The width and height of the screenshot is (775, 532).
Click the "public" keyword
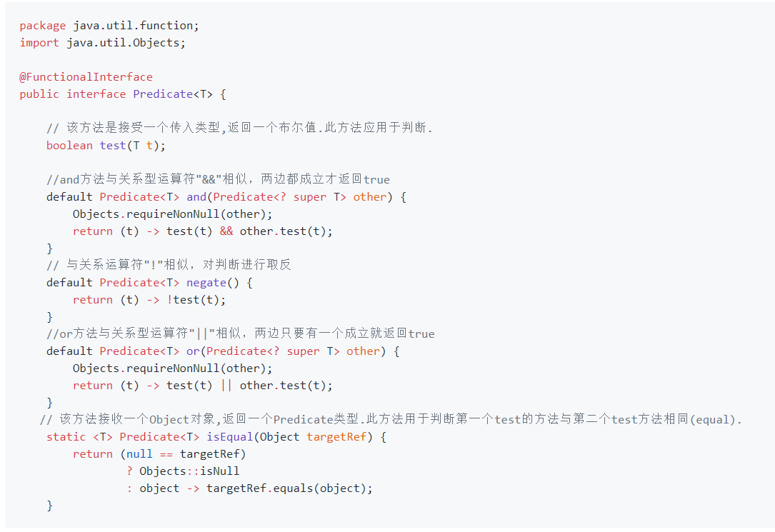pos(39,94)
